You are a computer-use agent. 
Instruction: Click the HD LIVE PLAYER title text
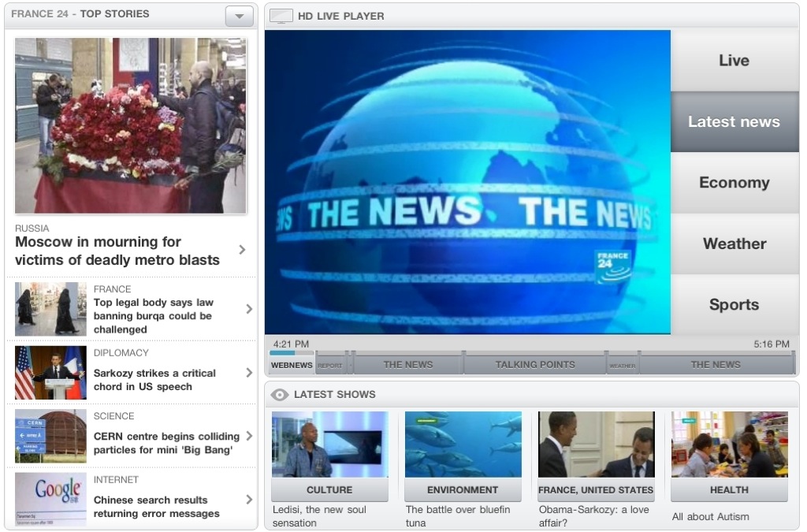[340, 17]
